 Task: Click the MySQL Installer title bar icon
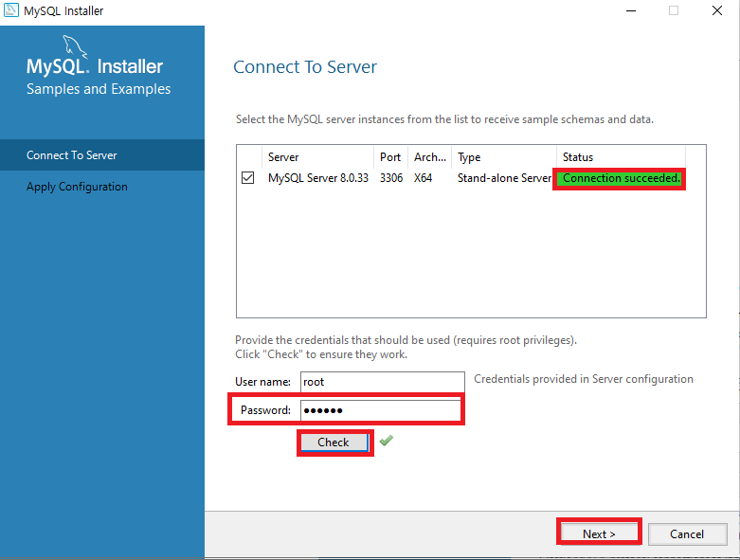(10, 9)
